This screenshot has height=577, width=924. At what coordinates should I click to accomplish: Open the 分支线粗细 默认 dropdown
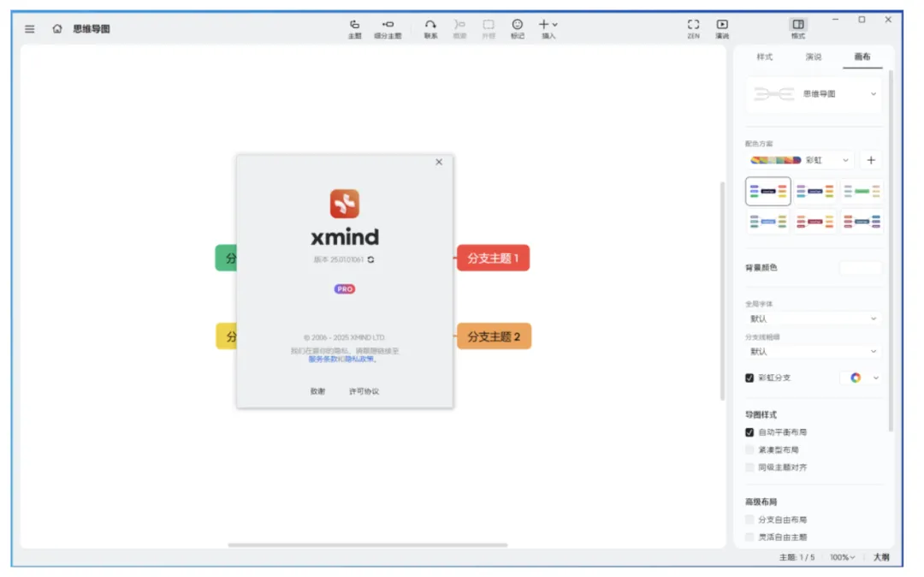814,352
